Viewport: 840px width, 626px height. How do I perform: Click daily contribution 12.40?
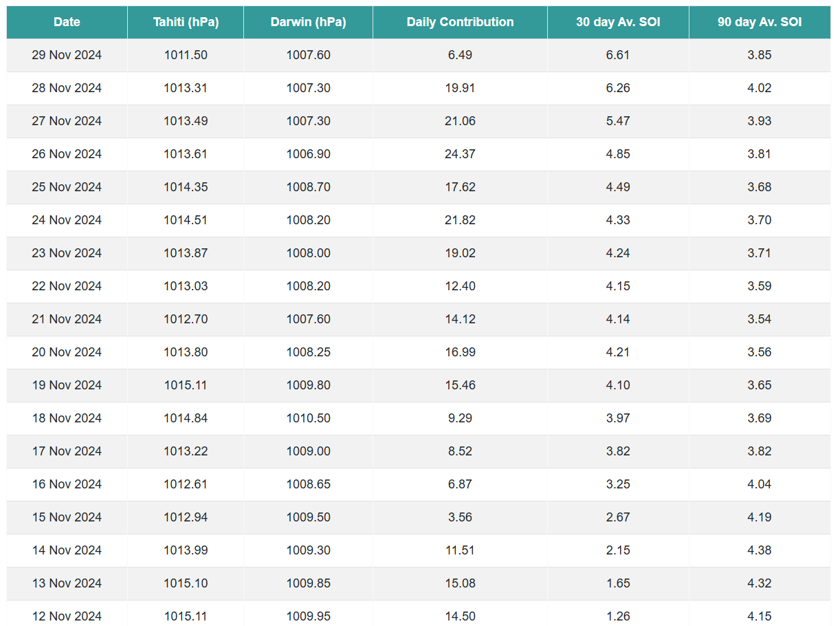tap(460, 286)
